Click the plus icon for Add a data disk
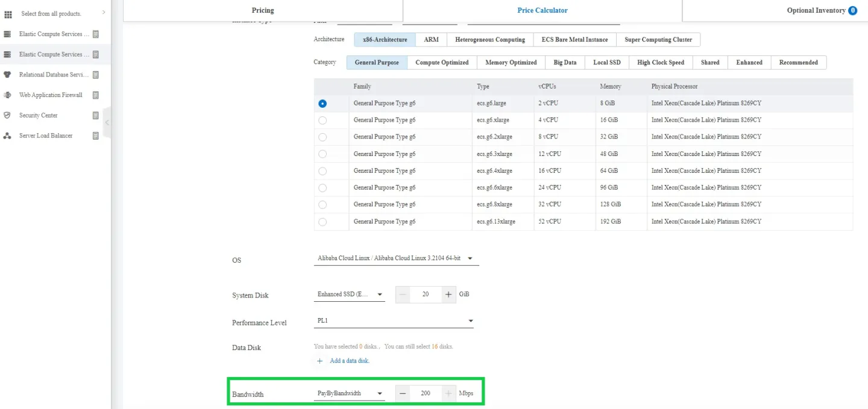 (320, 361)
